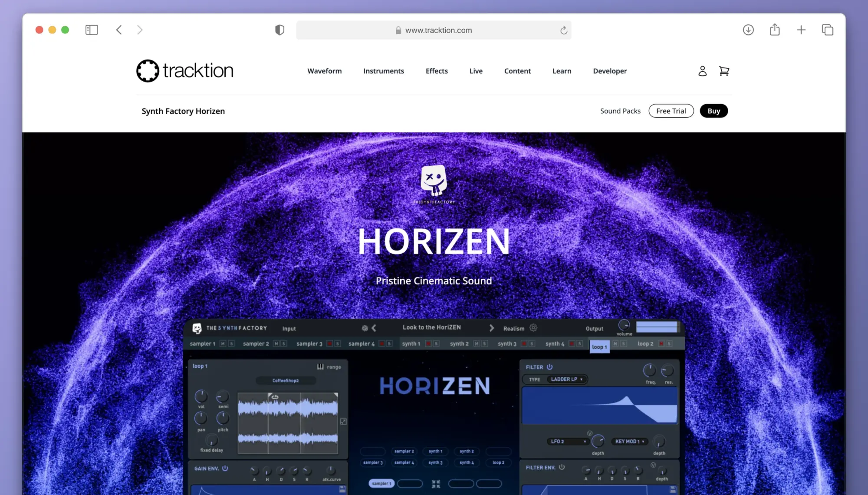Show Safari downloads
Viewport: 868px width, 495px height.
[x=748, y=30]
